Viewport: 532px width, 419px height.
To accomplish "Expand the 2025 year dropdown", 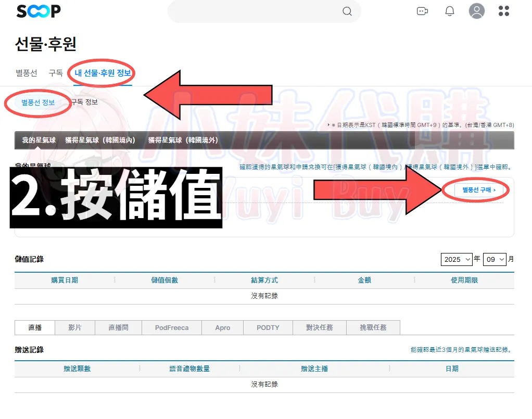I will [457, 259].
